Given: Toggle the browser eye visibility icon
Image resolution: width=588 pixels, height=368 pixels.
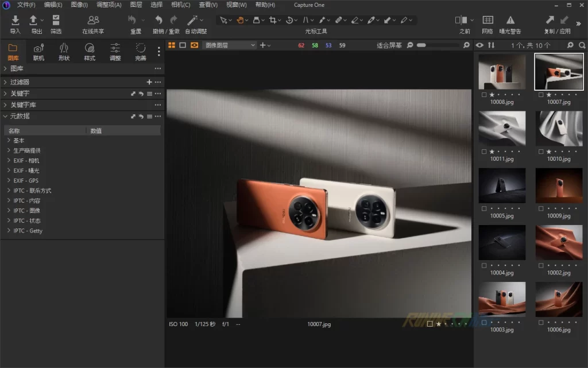Looking at the screenshot, I should click(480, 45).
